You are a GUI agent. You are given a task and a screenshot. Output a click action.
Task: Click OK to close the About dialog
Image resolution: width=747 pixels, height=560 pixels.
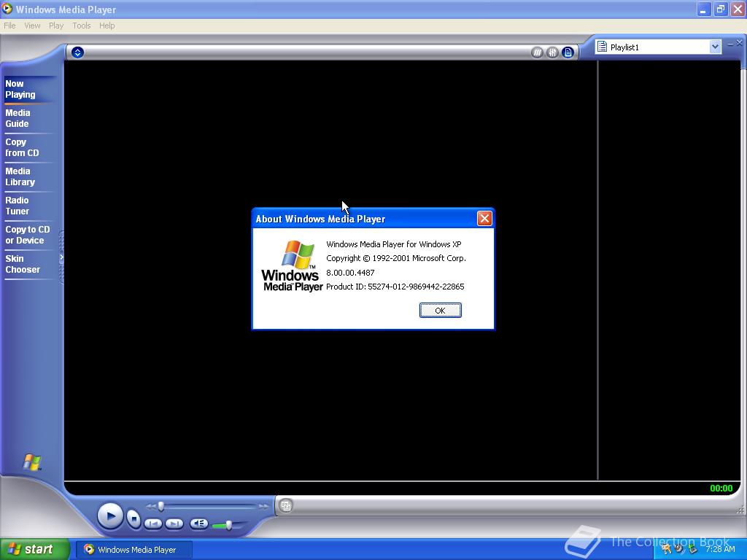click(440, 310)
